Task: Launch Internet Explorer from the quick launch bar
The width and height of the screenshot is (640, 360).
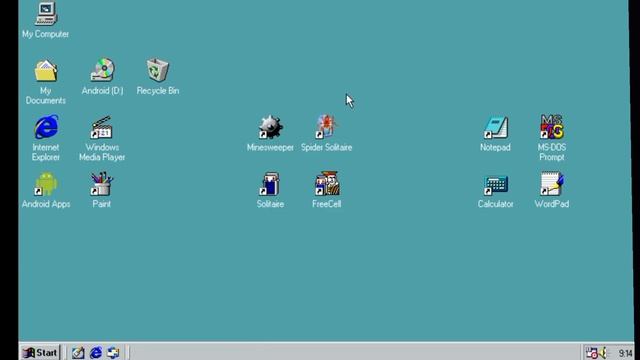Action: [96, 353]
